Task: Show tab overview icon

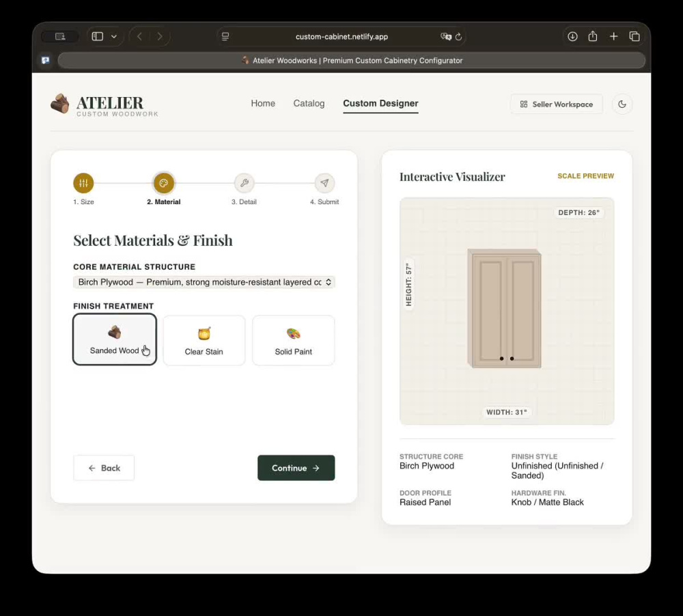Action: [x=635, y=37]
